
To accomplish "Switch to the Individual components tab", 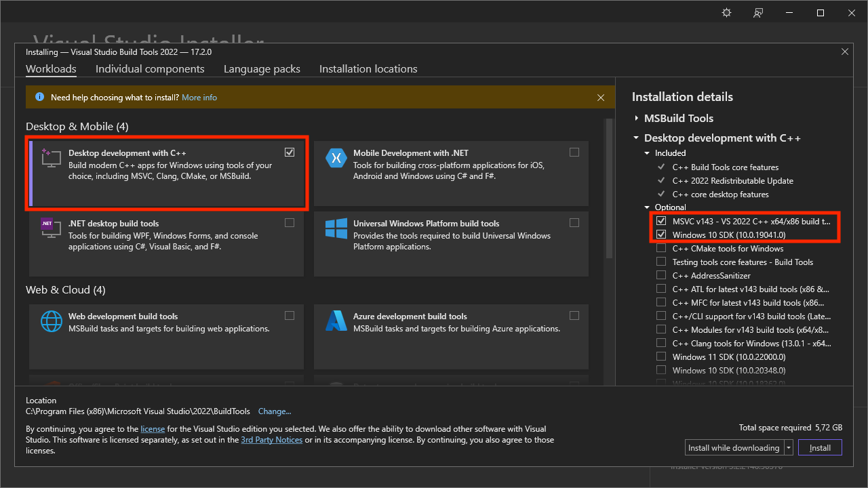I will 150,68.
